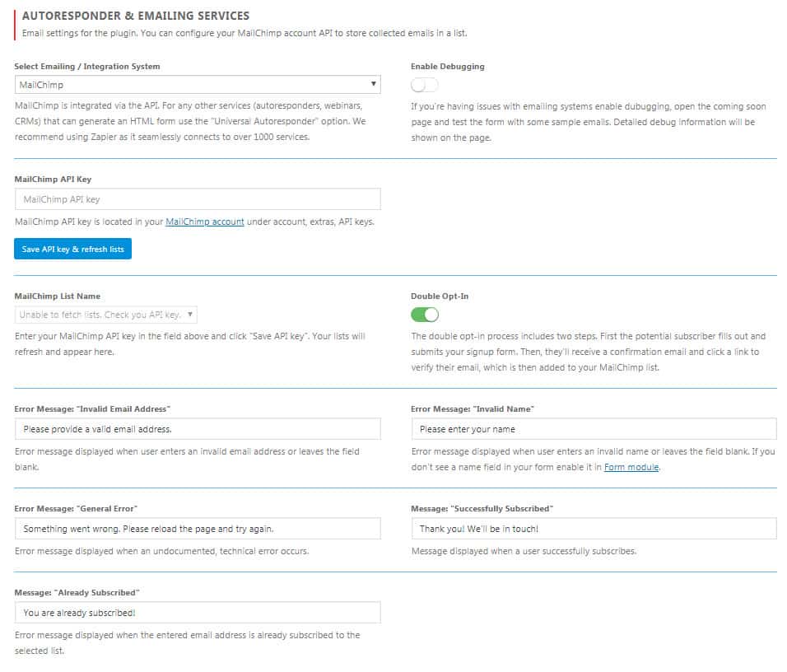Open the Emailing / Integration System dropdown
787x672 pixels.
click(198, 84)
